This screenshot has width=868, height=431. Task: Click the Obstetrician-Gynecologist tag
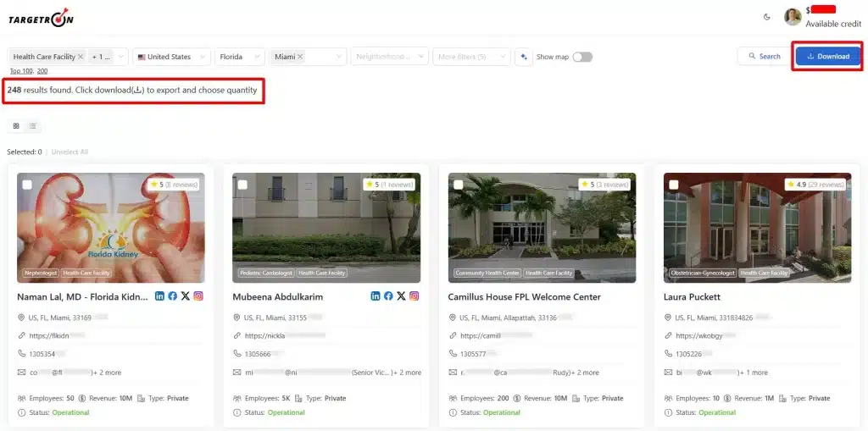[703, 273]
